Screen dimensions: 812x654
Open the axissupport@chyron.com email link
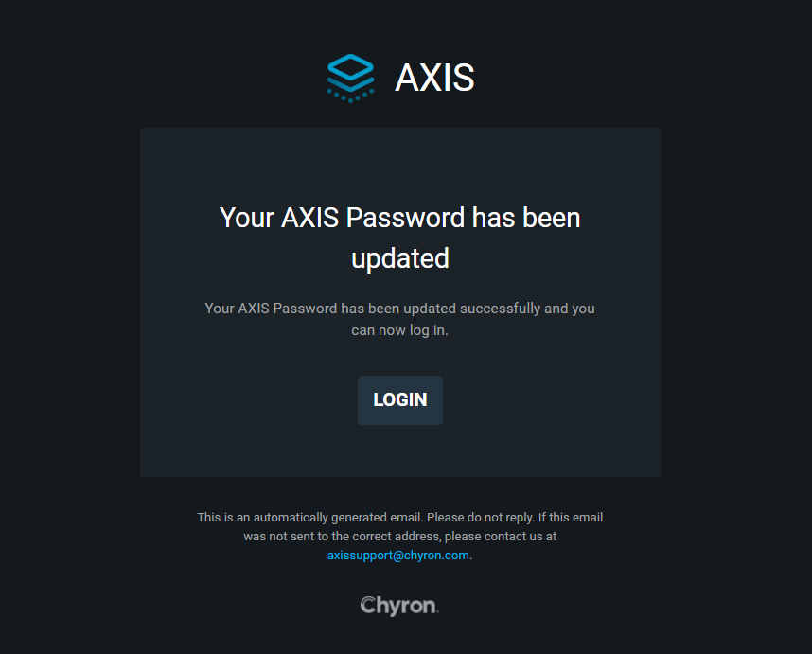(x=397, y=556)
